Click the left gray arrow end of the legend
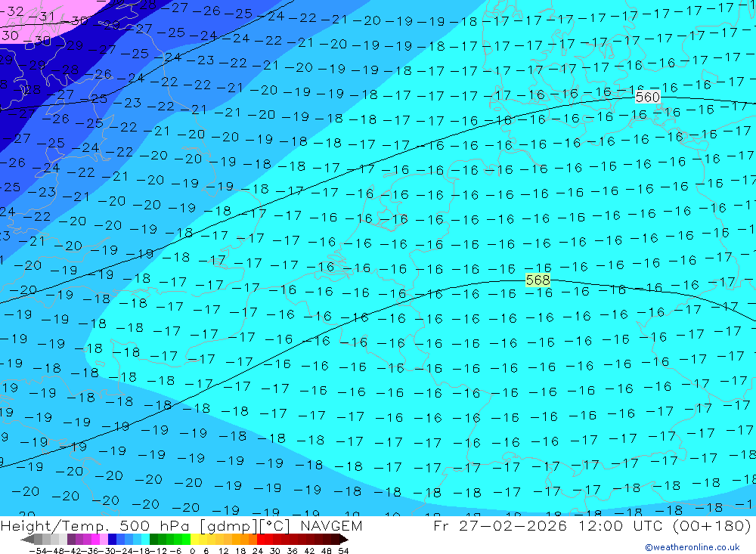The image size is (756, 554). [x=27, y=540]
